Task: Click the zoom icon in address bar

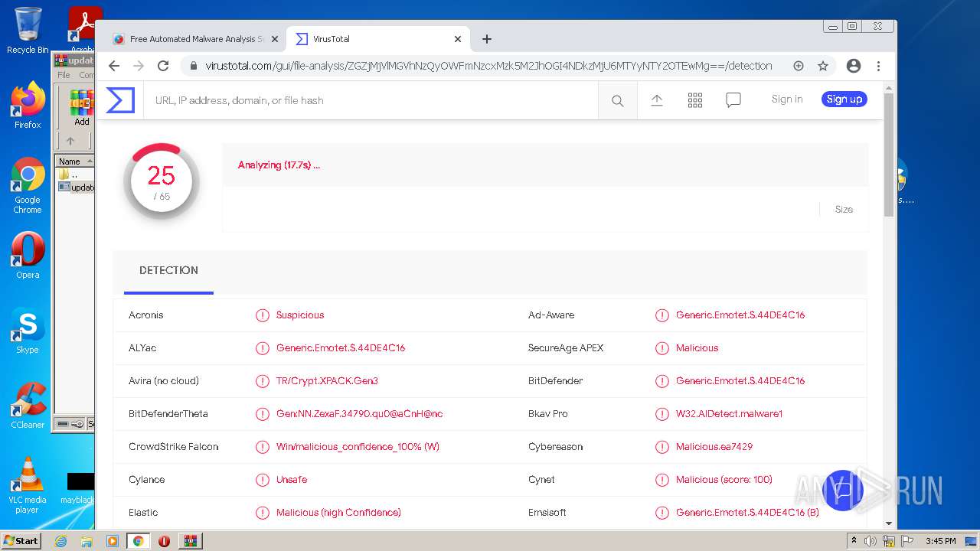Action: (799, 66)
